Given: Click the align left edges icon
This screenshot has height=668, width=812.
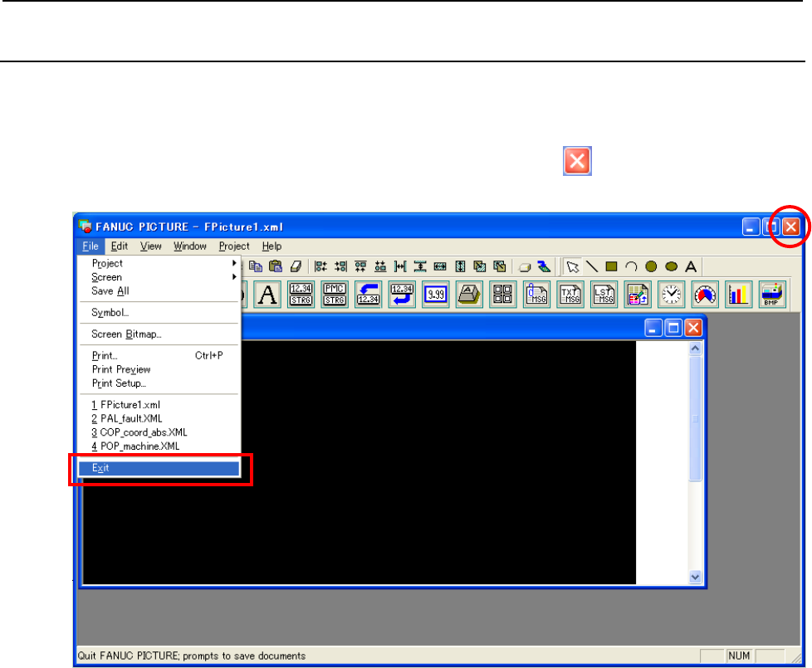Looking at the screenshot, I should tap(320, 266).
